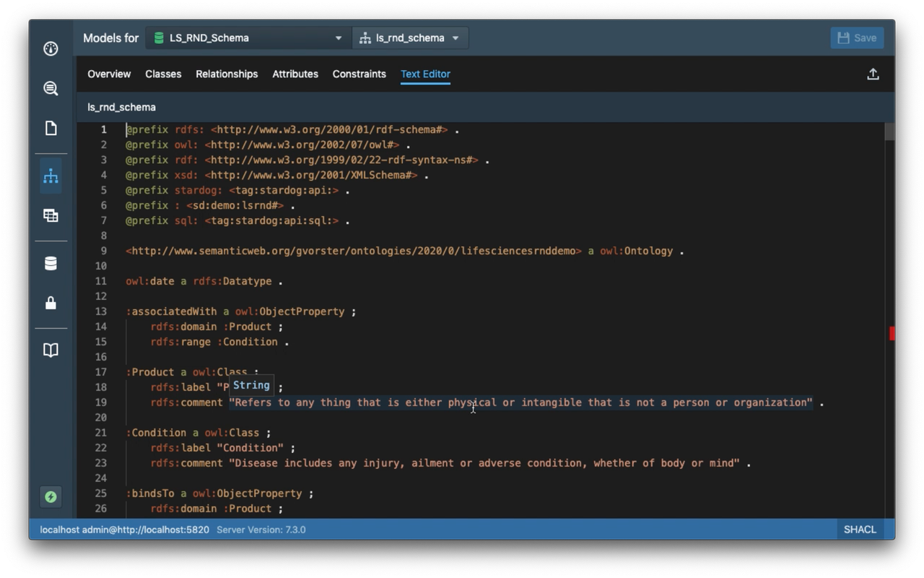Open the database cylinder icon in sidebar
Image resolution: width=924 pixels, height=578 pixels.
pos(51,264)
